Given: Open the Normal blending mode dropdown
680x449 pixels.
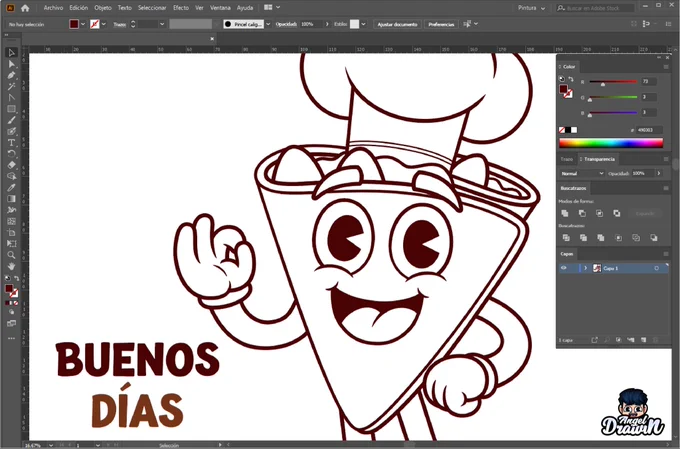Looking at the screenshot, I should click(x=582, y=173).
